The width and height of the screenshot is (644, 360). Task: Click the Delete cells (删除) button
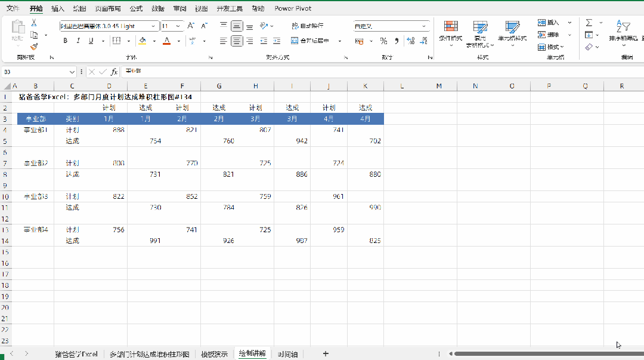(549, 35)
